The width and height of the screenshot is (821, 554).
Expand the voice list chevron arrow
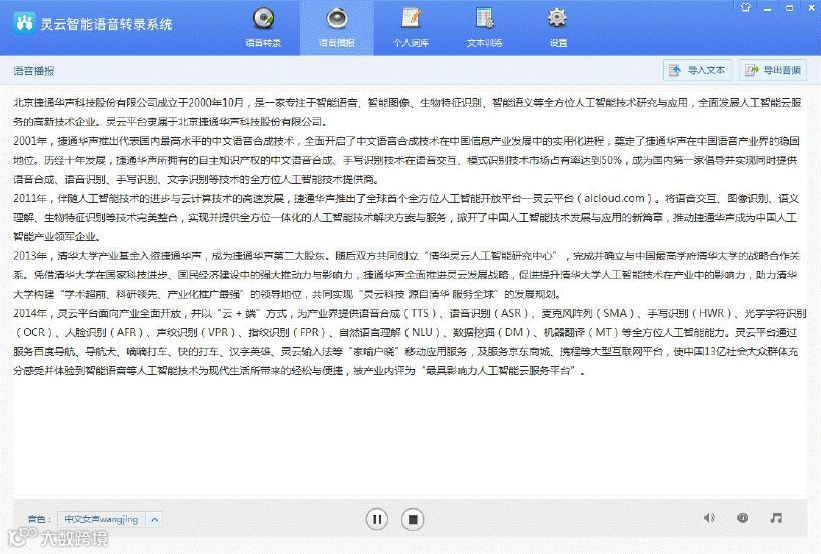point(154,519)
